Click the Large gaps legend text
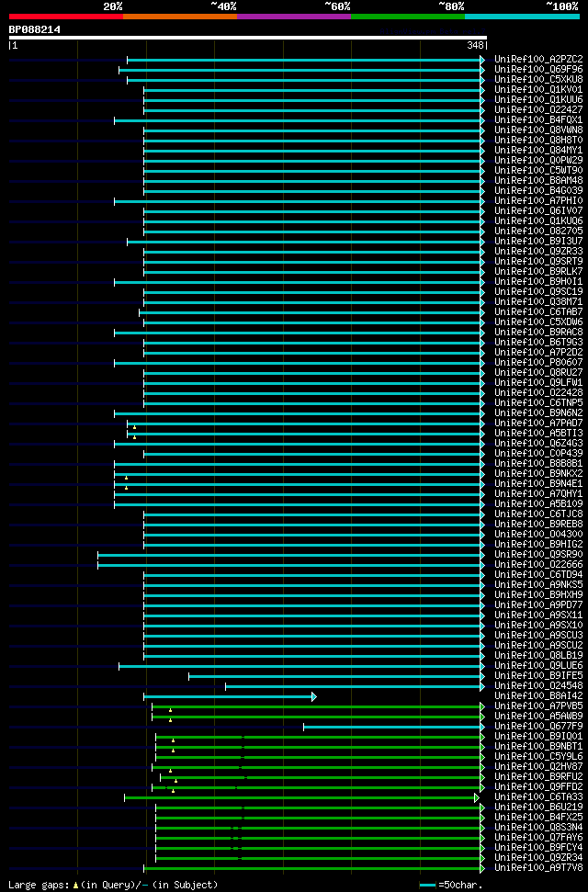The height and width of the screenshot is (892, 588). point(113,885)
